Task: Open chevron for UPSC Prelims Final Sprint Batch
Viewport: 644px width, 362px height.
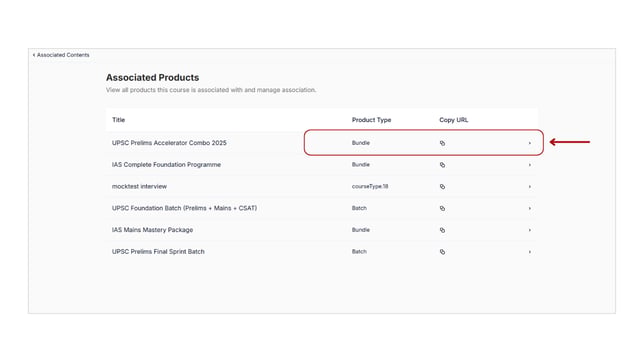Action: click(x=530, y=252)
